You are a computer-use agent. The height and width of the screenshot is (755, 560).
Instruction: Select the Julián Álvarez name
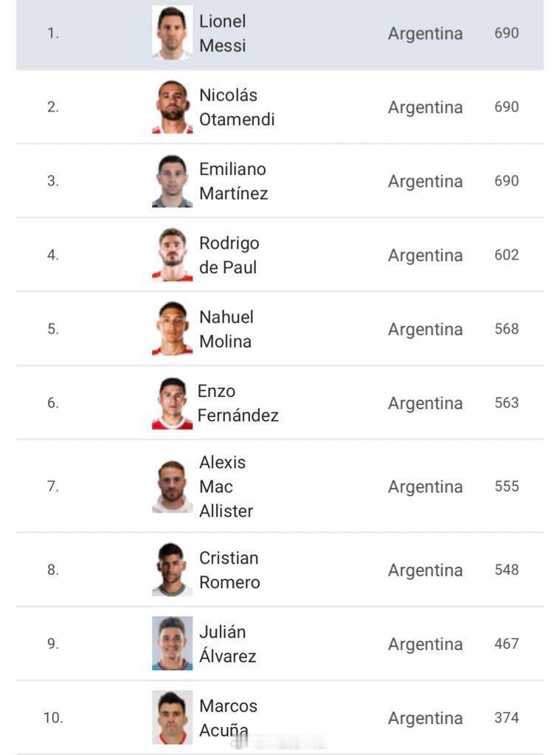tap(227, 644)
